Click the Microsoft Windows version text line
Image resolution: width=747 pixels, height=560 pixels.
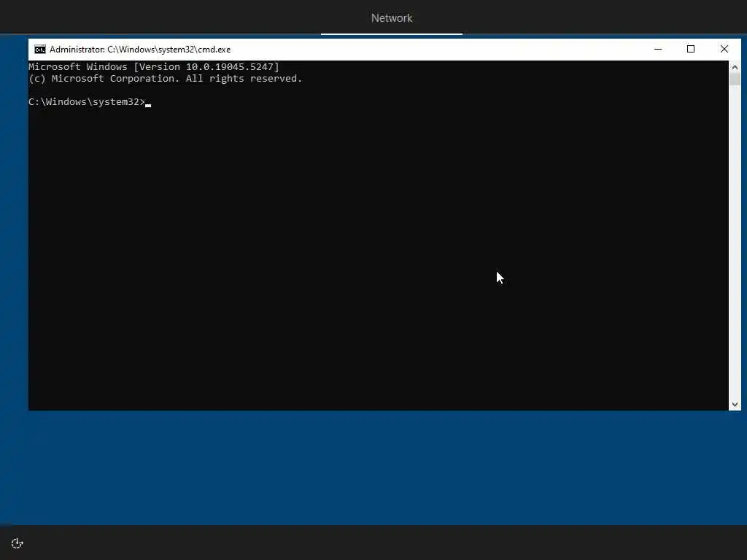point(153,66)
